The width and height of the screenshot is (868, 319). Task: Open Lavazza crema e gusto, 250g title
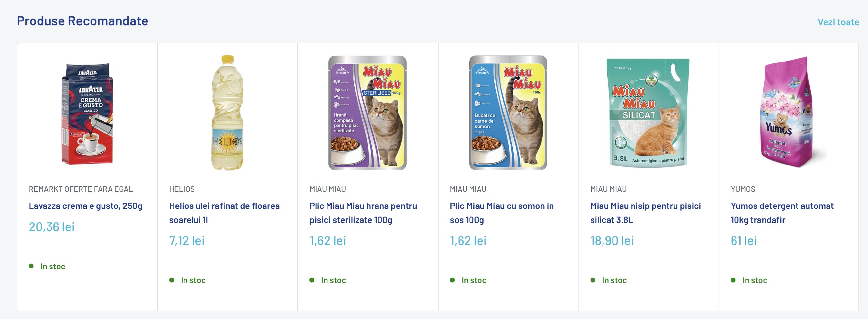(x=86, y=206)
